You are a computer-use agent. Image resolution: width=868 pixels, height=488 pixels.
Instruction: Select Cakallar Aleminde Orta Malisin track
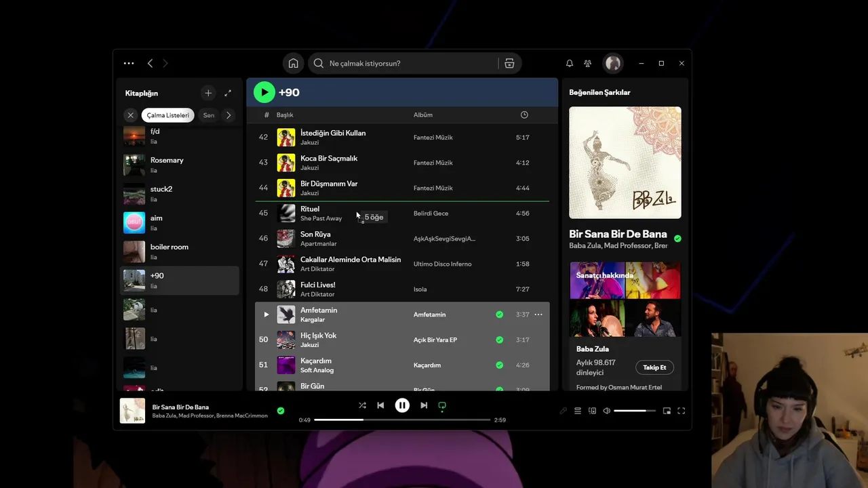(402, 264)
